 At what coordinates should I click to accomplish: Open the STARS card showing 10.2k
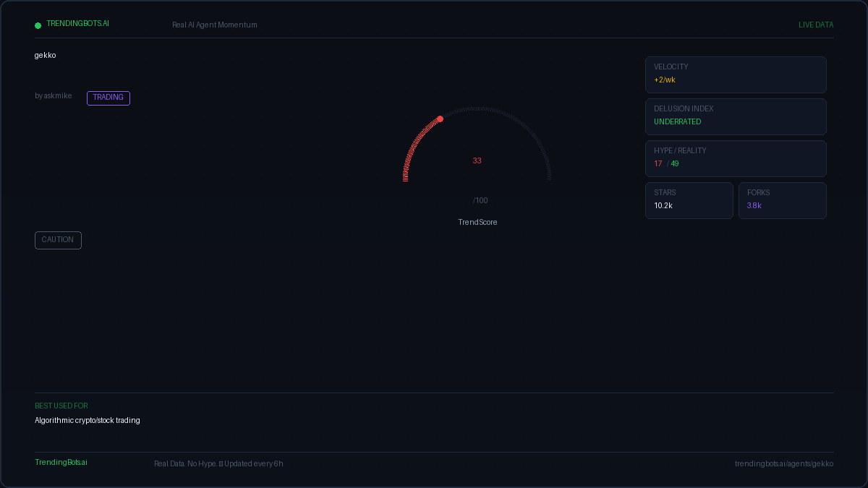pyautogui.click(x=689, y=200)
